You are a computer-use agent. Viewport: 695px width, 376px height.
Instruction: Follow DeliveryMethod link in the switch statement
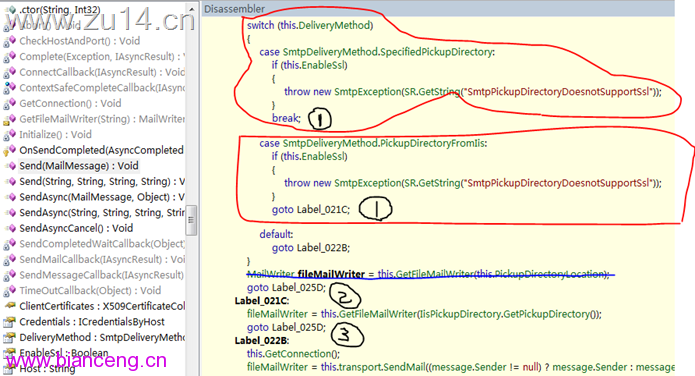coord(334,25)
